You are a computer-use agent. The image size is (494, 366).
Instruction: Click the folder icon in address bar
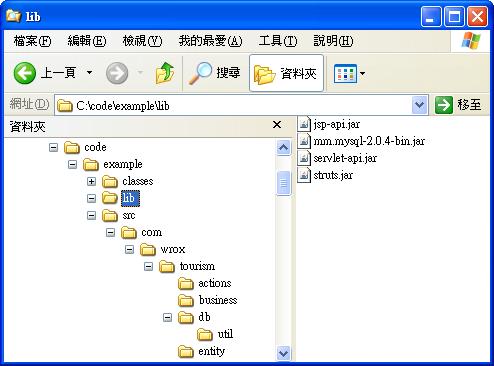click(x=65, y=106)
